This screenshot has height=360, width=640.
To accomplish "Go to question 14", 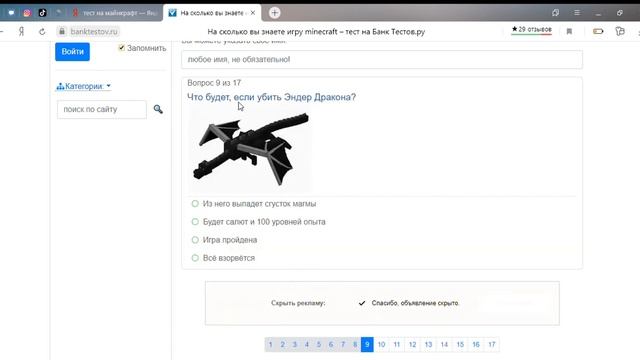I will point(444,344).
